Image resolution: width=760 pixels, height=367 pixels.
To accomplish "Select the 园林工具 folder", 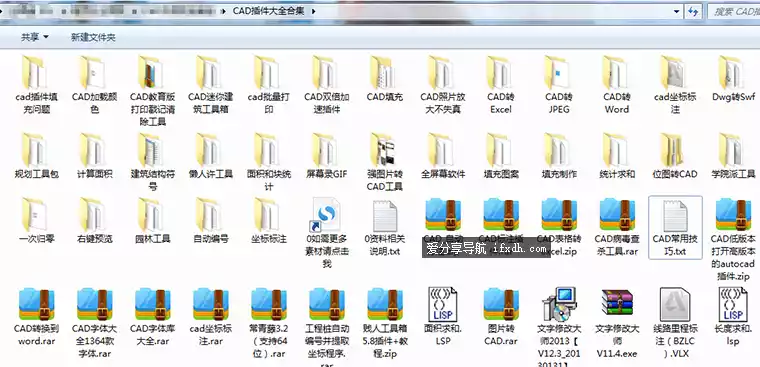I will (x=153, y=221).
